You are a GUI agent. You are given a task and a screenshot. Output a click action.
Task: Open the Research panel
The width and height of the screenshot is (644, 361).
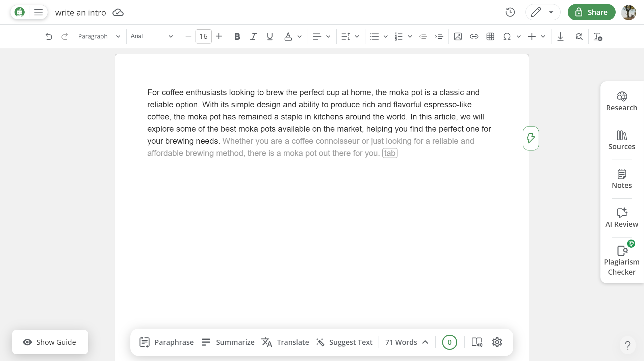tap(621, 101)
